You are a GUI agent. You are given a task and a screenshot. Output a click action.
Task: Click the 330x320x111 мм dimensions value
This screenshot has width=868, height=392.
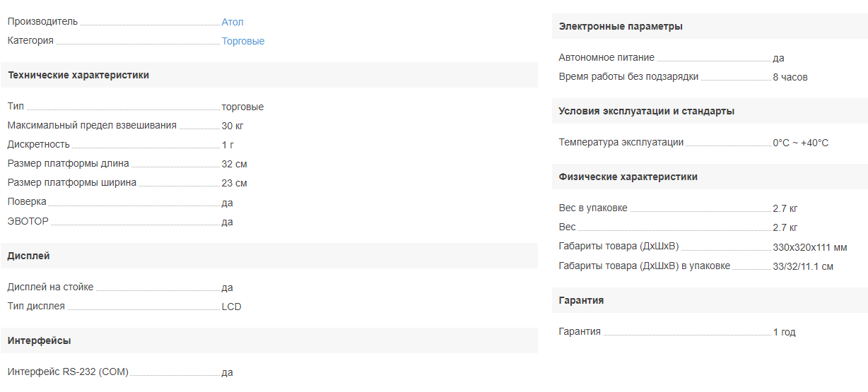pyautogui.click(x=809, y=247)
